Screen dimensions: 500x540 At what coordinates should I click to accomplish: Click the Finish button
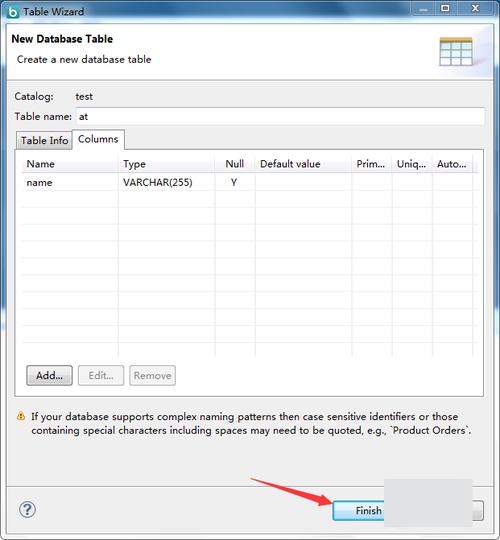pyautogui.click(x=358, y=510)
